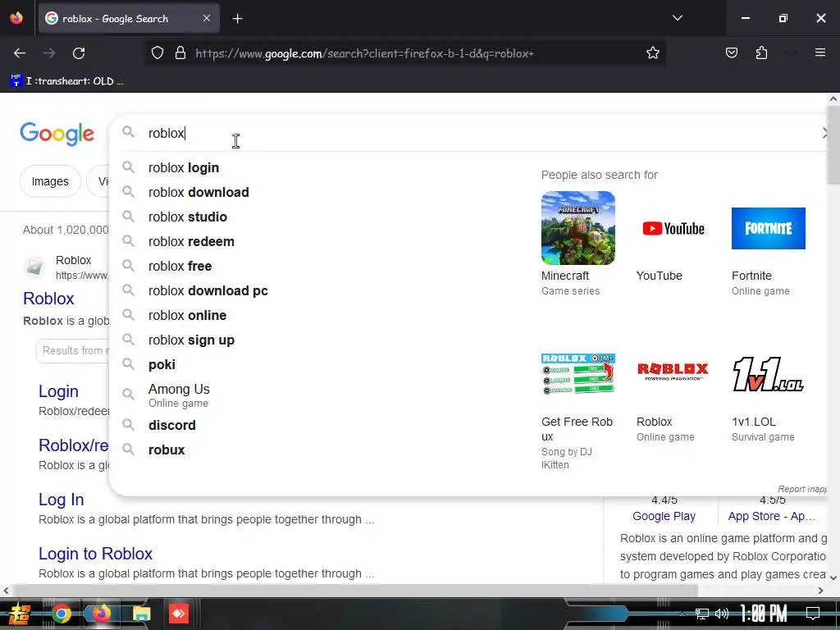Click the volume speaker tray icon
Image resolution: width=840 pixels, height=630 pixels.
tap(721, 614)
